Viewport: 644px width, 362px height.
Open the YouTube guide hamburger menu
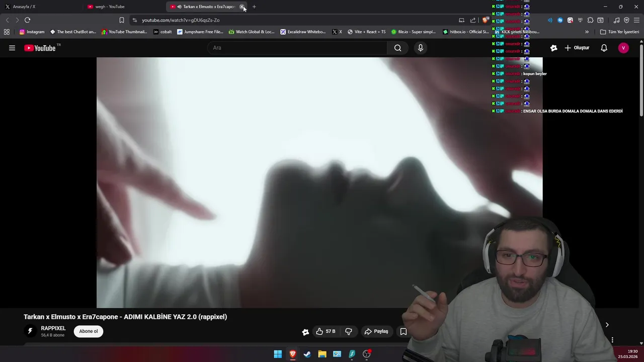coord(12,48)
